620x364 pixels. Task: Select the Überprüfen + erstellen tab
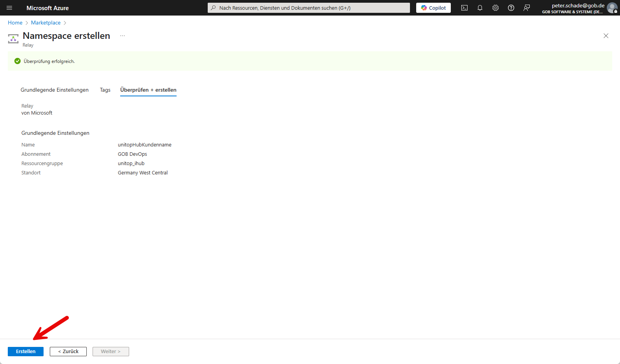click(148, 90)
